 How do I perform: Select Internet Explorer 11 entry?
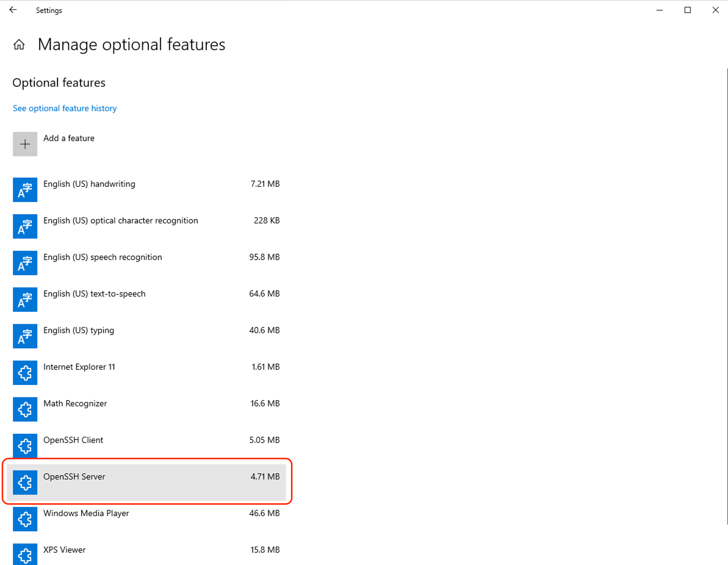click(146, 372)
